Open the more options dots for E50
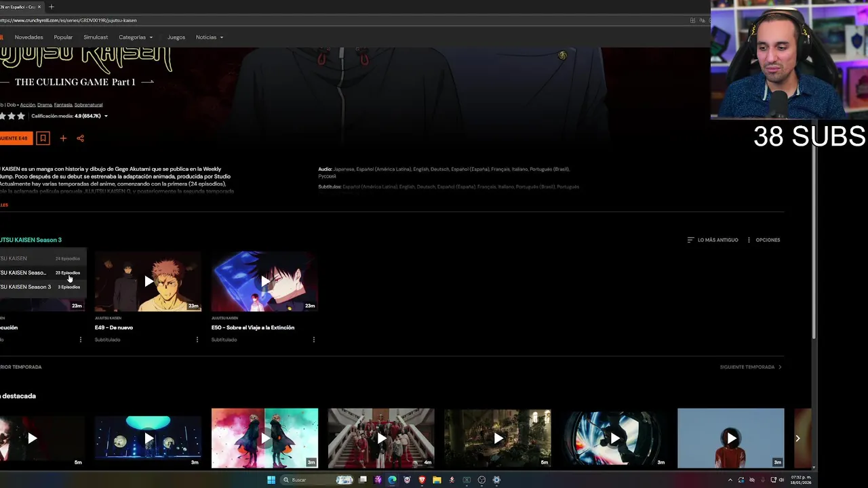The image size is (868, 488). (x=314, y=340)
